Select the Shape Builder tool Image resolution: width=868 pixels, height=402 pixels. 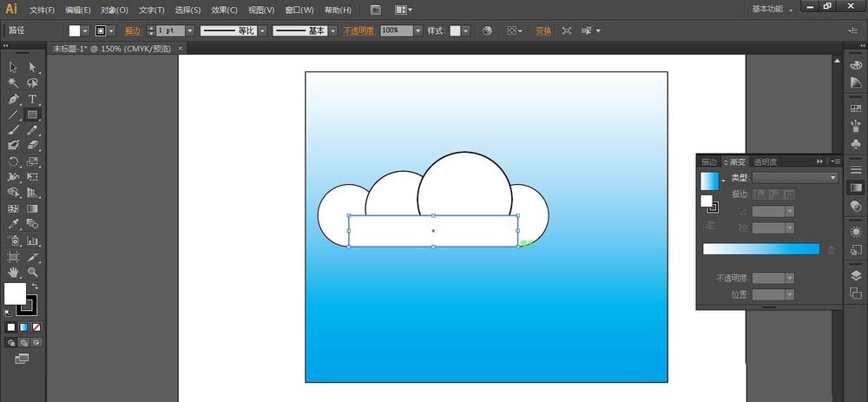pos(14,193)
